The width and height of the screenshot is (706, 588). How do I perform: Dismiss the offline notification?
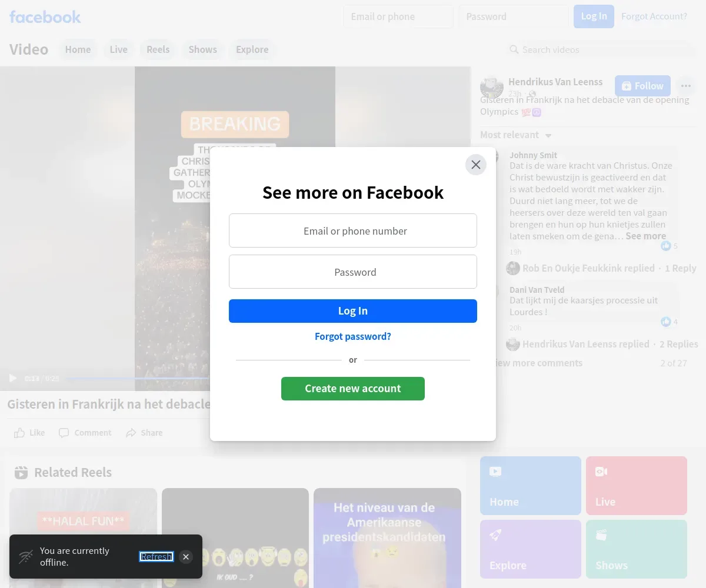pyautogui.click(x=186, y=557)
